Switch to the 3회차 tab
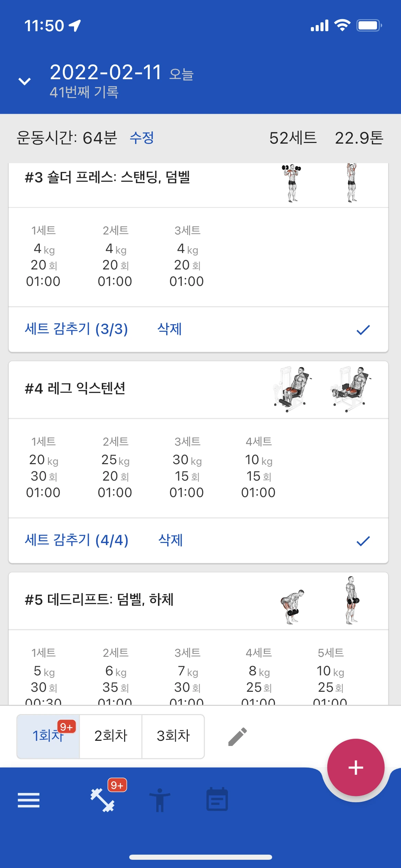Viewport: 401px width, 868px height. 173,736
